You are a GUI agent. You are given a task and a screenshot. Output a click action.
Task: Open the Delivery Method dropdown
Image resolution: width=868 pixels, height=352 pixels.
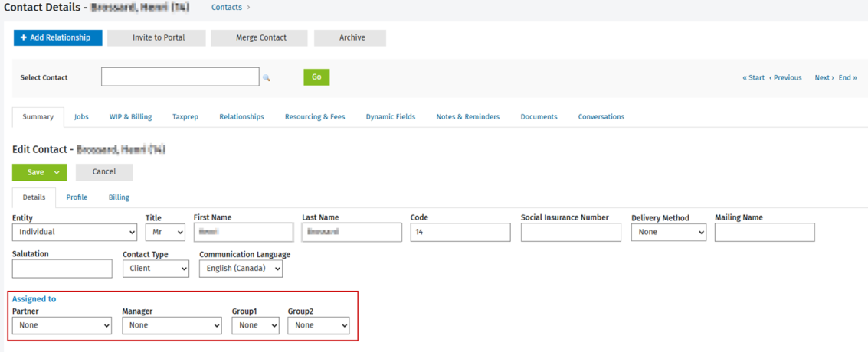(x=668, y=232)
